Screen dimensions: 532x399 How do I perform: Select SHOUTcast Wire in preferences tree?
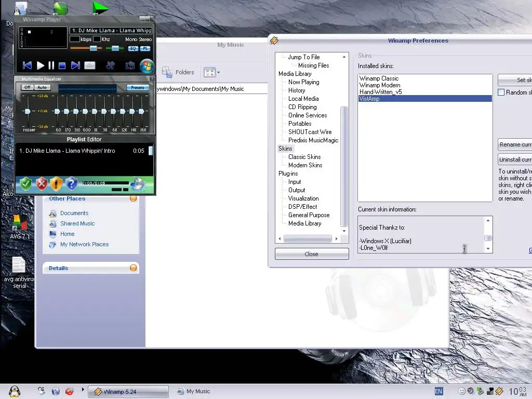(310, 132)
